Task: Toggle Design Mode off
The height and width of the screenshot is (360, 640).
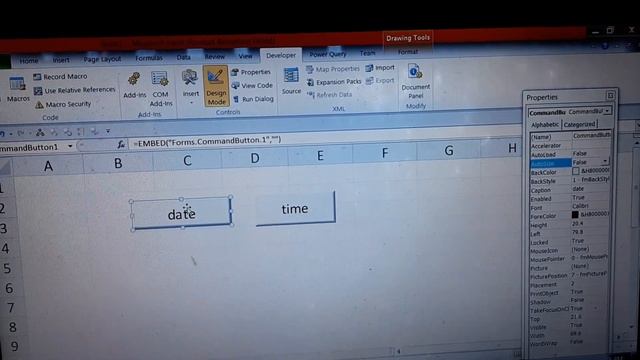Action: click(216, 86)
